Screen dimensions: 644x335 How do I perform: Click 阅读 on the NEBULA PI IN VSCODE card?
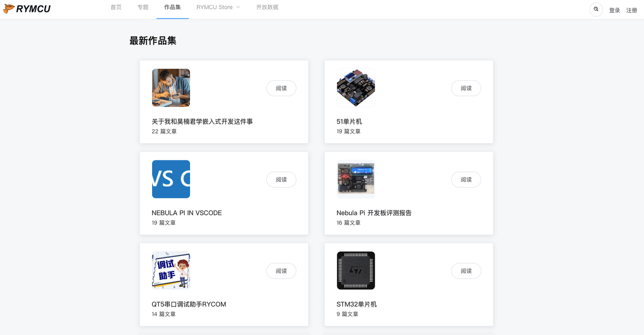click(x=281, y=179)
